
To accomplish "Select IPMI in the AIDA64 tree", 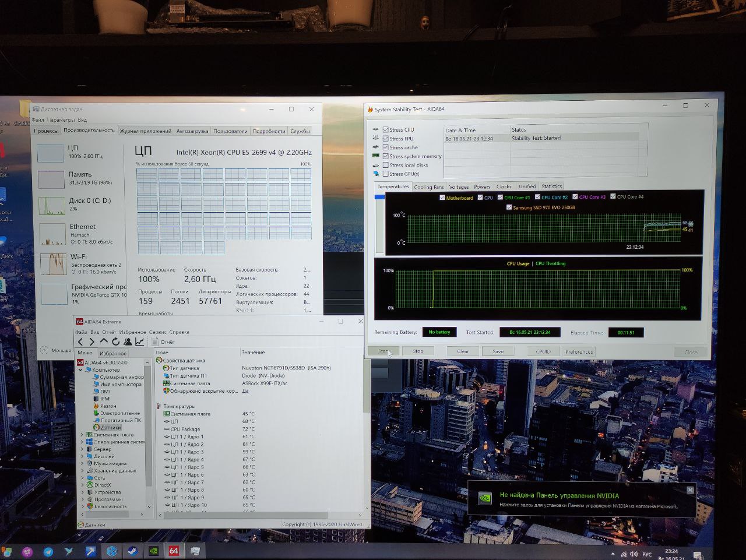I will (x=101, y=399).
